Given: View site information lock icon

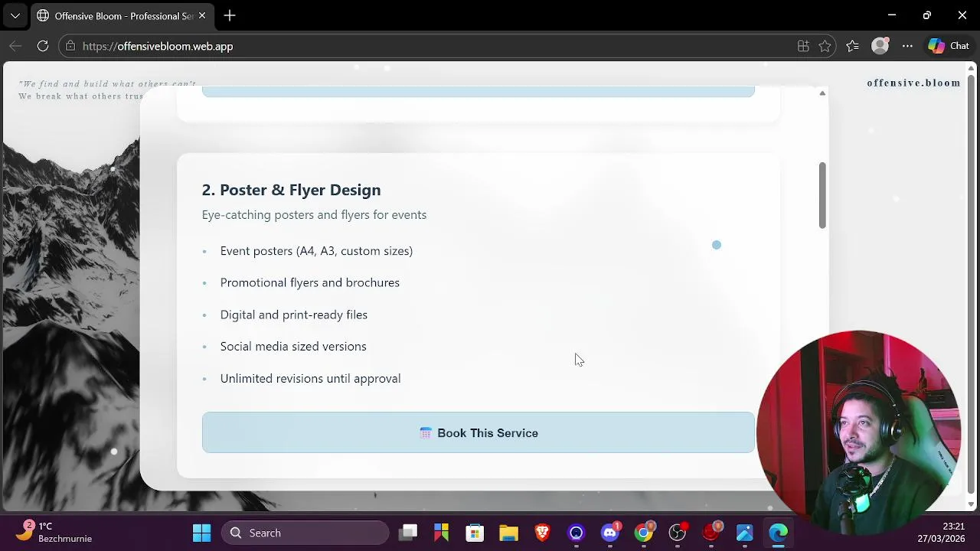Looking at the screenshot, I should coord(70,46).
